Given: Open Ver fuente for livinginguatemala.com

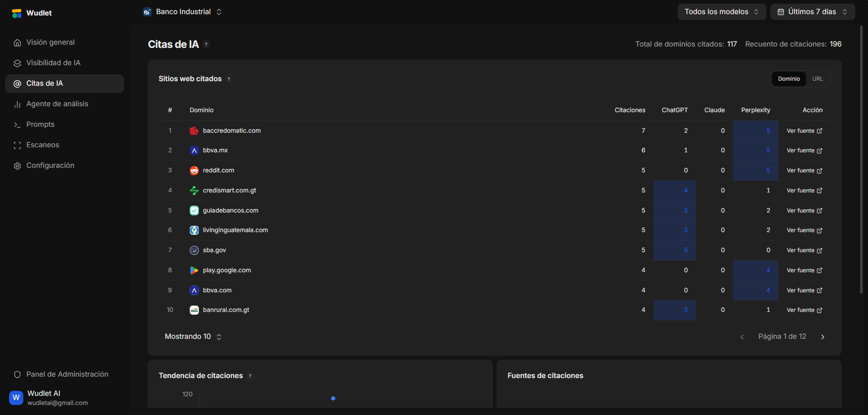Looking at the screenshot, I should click(804, 230).
